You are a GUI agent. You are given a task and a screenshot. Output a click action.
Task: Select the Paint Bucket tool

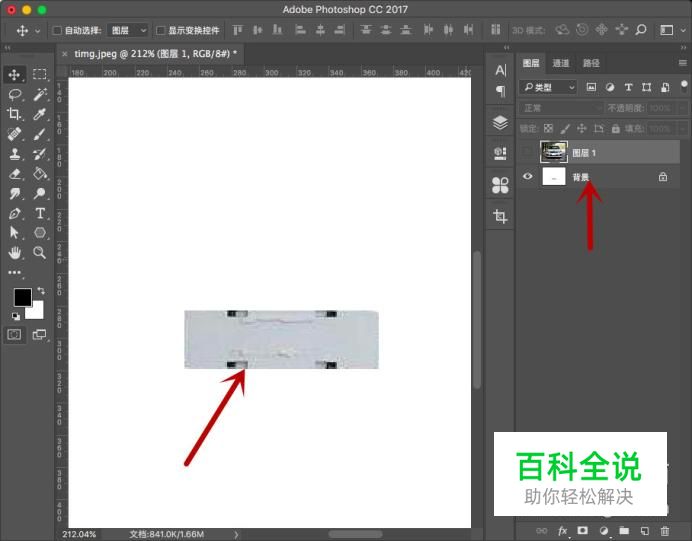click(40, 173)
